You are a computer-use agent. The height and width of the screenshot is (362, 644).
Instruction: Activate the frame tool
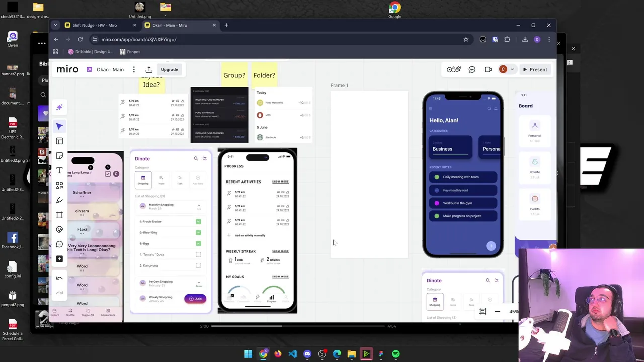tap(59, 215)
